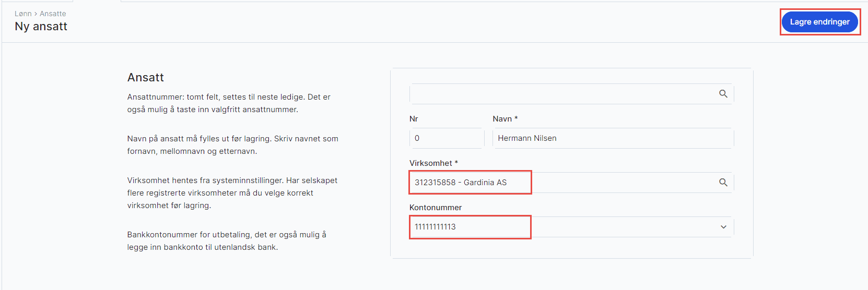Open the Ansatte breadcrumb link
The width and height of the screenshot is (868, 290).
pyautogui.click(x=53, y=14)
